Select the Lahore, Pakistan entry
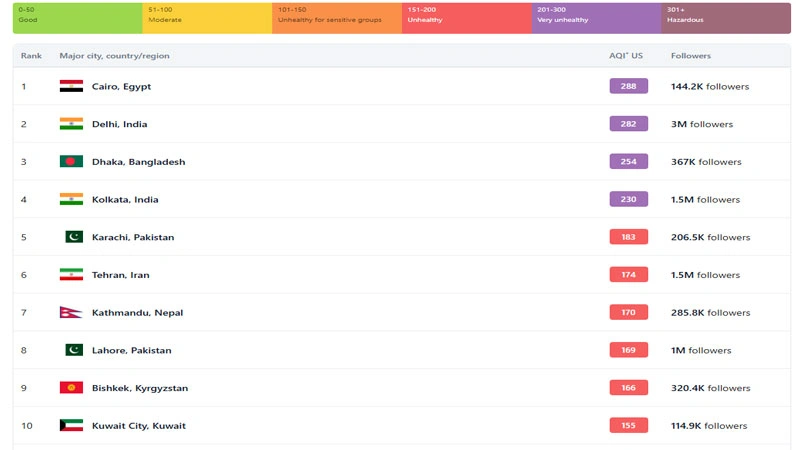The image size is (800, 450). click(x=131, y=351)
